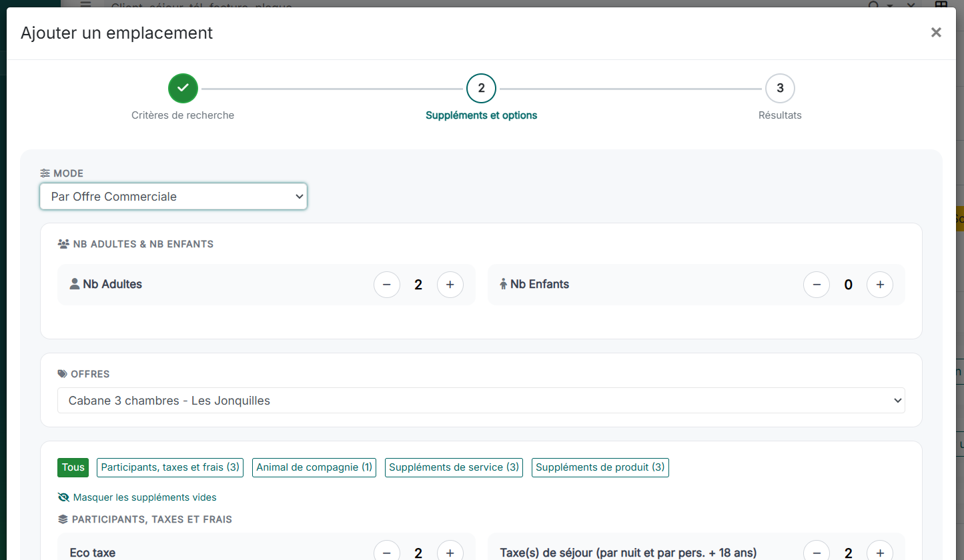Screen dimensions: 964x560
Task: Click the Eco taxe label
Action: [x=93, y=553]
